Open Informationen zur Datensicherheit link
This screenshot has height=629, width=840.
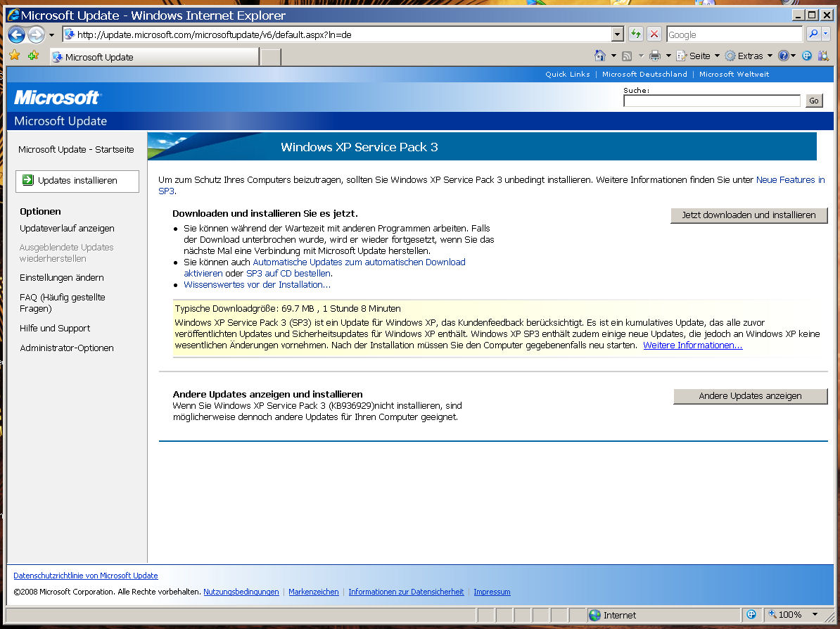(x=406, y=592)
